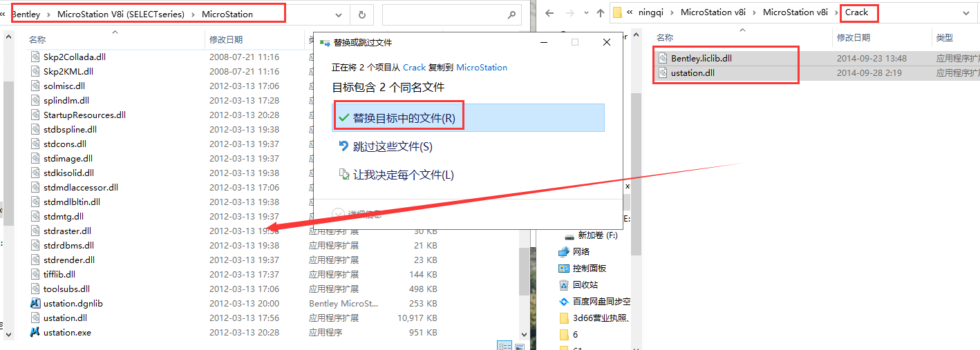Sort by Date modified column in the Crack window
Viewport: 980px width, 350px height.
[854, 37]
